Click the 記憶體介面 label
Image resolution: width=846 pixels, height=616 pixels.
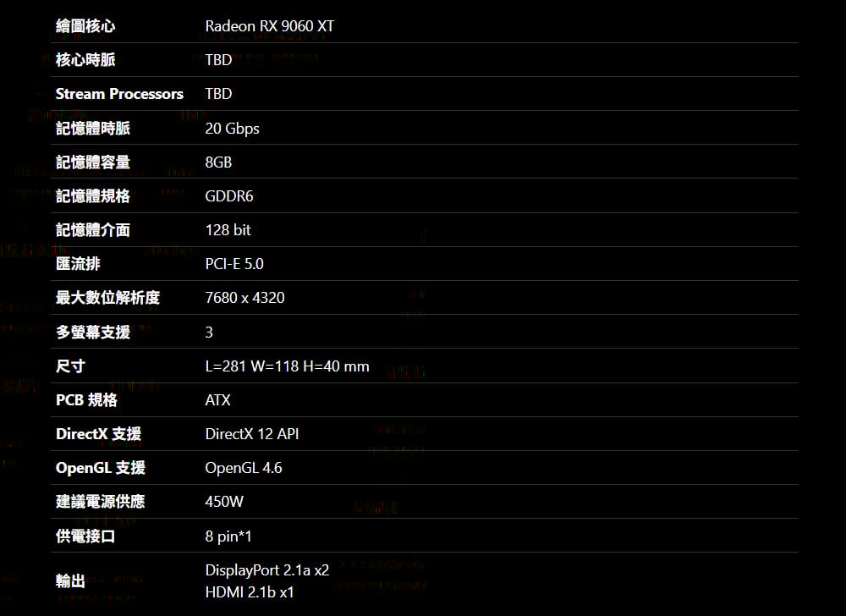[93, 230]
